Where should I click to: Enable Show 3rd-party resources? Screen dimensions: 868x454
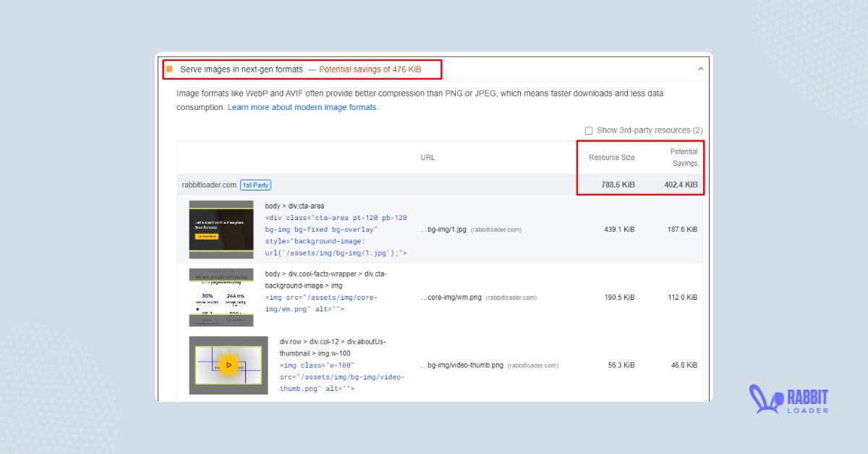[589, 130]
